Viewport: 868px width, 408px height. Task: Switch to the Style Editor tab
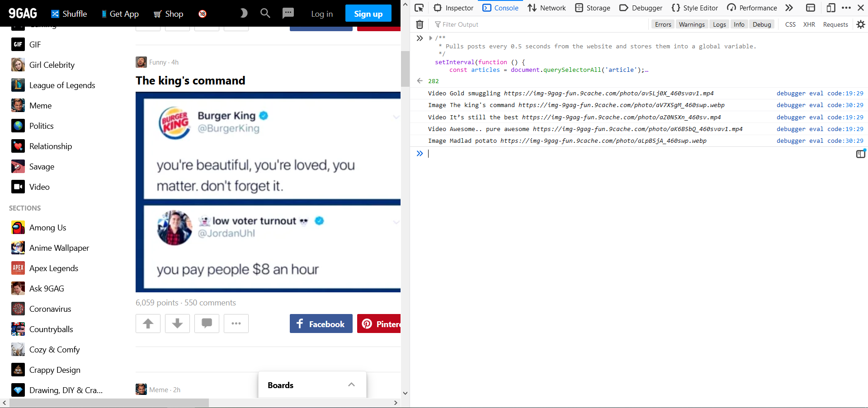[695, 8]
